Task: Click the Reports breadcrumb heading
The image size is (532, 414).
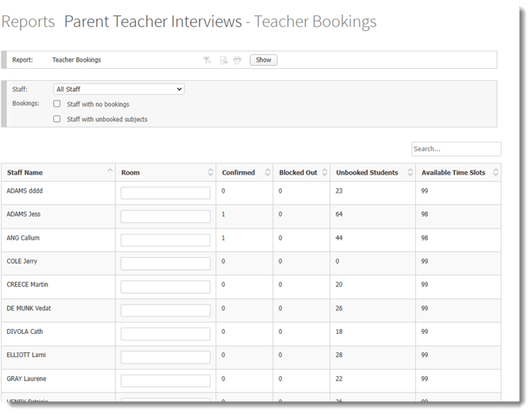Action: coord(29,22)
